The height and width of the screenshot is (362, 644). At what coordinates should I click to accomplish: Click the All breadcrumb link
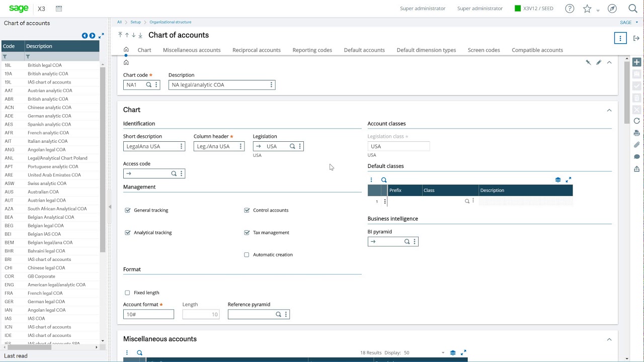point(119,22)
